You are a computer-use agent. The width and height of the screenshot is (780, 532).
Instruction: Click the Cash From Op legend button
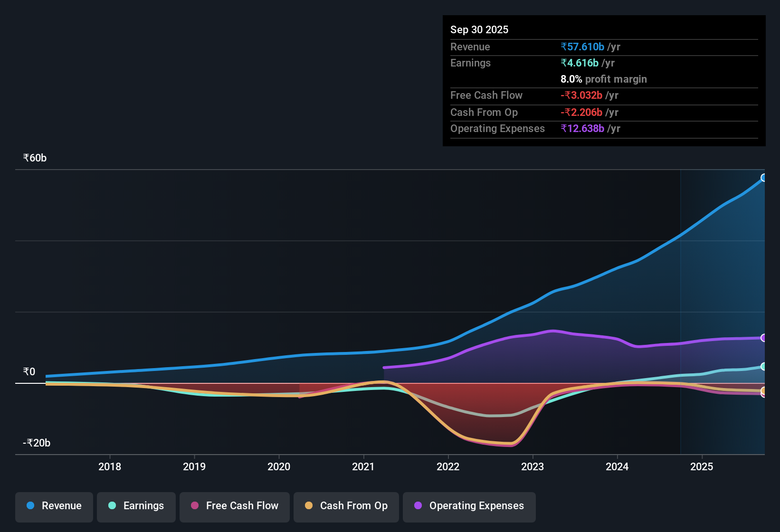(x=346, y=506)
